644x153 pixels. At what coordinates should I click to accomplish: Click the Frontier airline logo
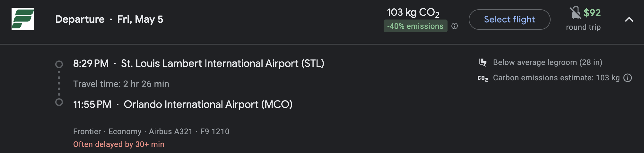(23, 19)
